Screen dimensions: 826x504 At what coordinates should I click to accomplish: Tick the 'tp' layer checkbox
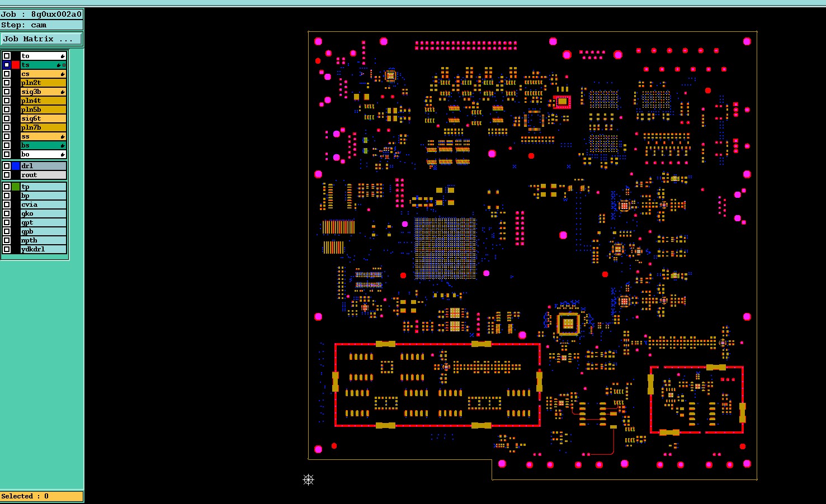click(x=7, y=187)
